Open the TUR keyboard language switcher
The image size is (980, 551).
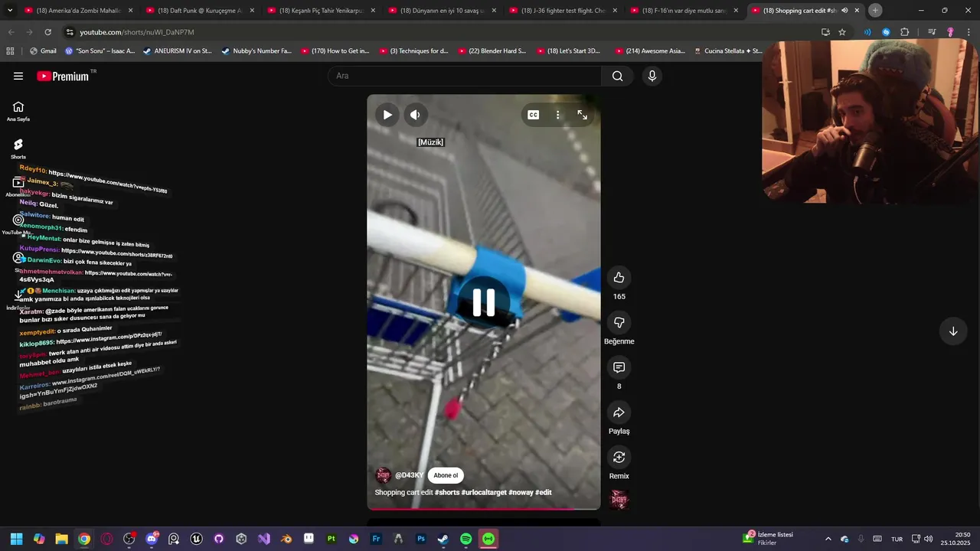click(897, 539)
